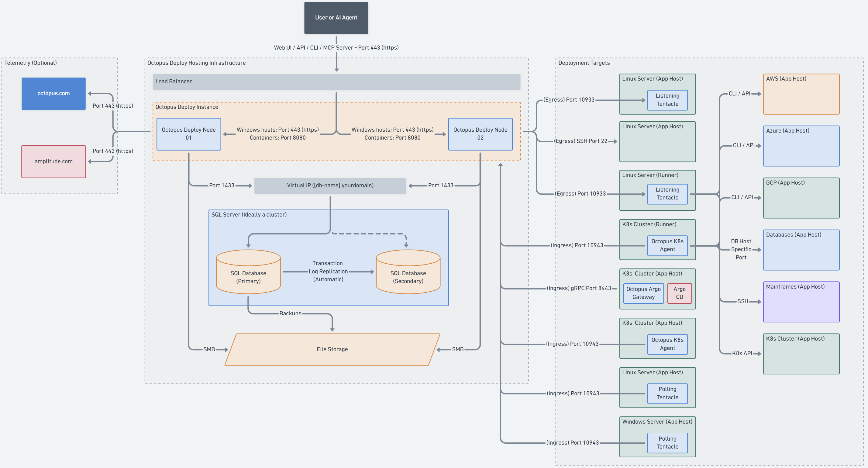Click 'CLI / API' label pointing to Azure

pyautogui.click(x=744, y=146)
